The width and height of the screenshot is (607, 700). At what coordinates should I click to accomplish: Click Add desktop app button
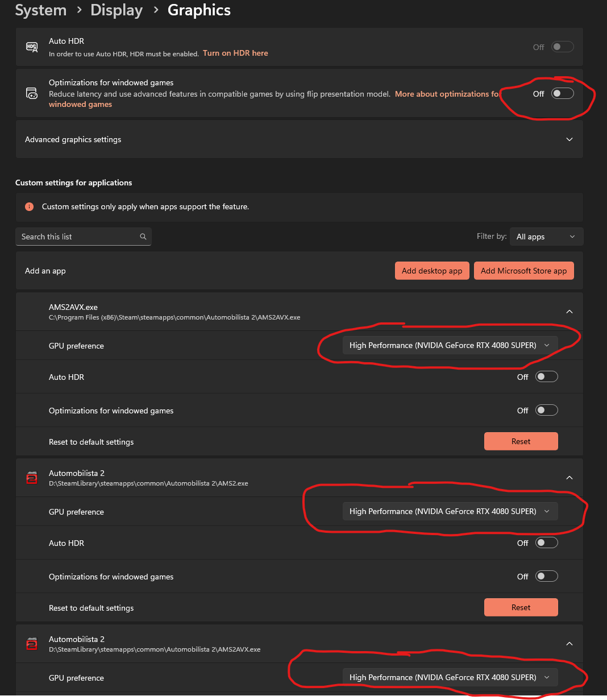pos(432,271)
